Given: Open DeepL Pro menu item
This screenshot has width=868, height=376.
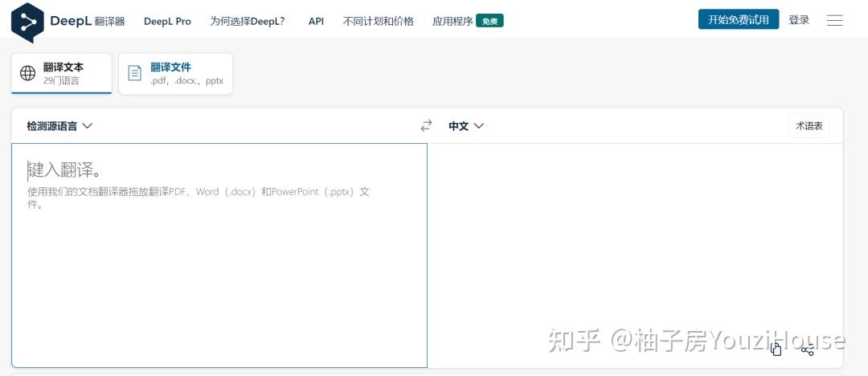Looking at the screenshot, I should 167,22.
